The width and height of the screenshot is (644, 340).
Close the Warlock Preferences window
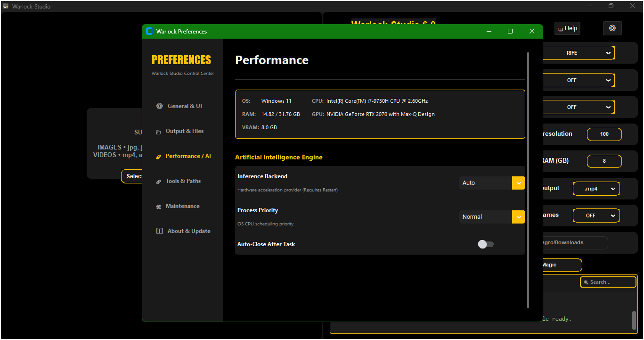(x=532, y=32)
